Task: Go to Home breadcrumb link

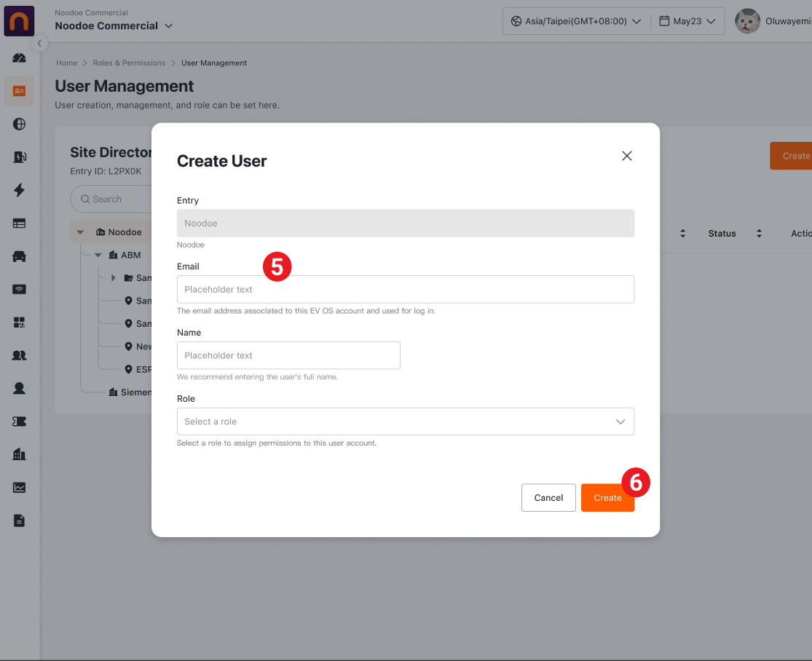Action: coord(66,63)
